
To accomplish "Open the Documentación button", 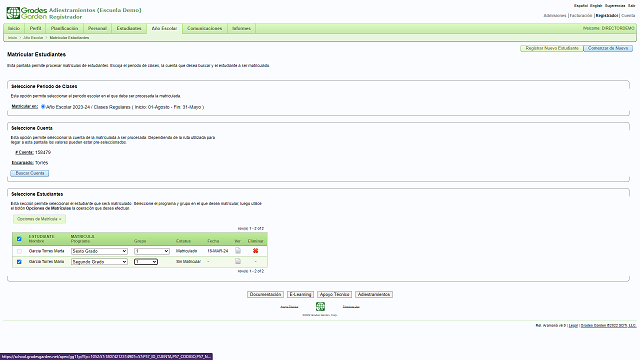I will (x=265, y=294).
